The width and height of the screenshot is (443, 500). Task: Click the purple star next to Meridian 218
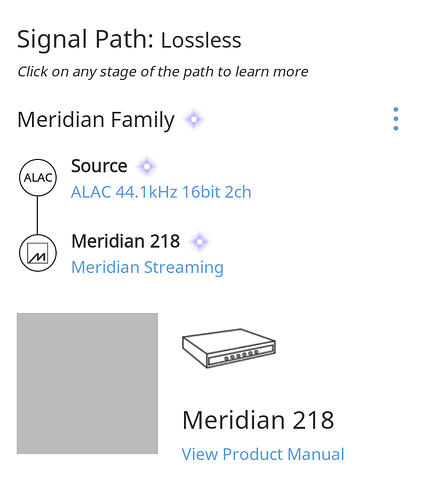coord(199,241)
